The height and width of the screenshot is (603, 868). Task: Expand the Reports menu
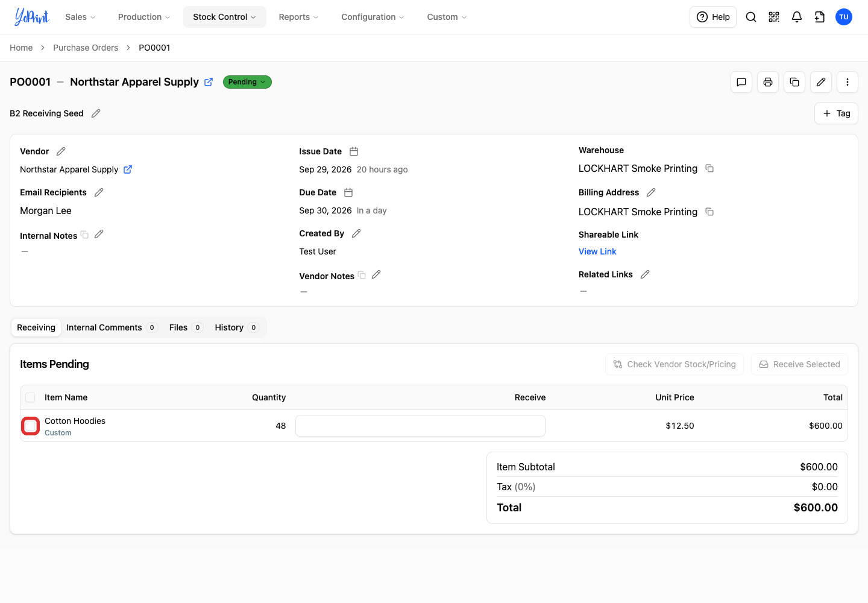click(x=298, y=17)
